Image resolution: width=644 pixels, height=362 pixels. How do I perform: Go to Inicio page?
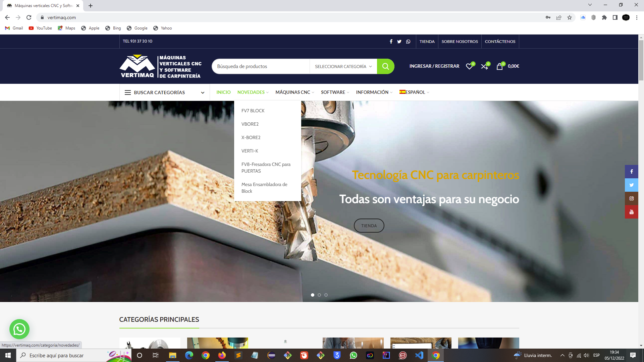(223, 92)
